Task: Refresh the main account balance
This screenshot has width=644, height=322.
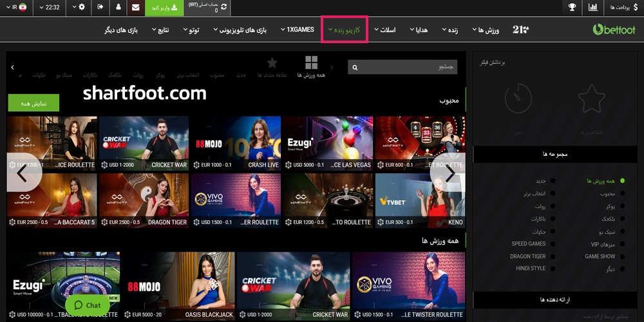Action: (x=223, y=8)
